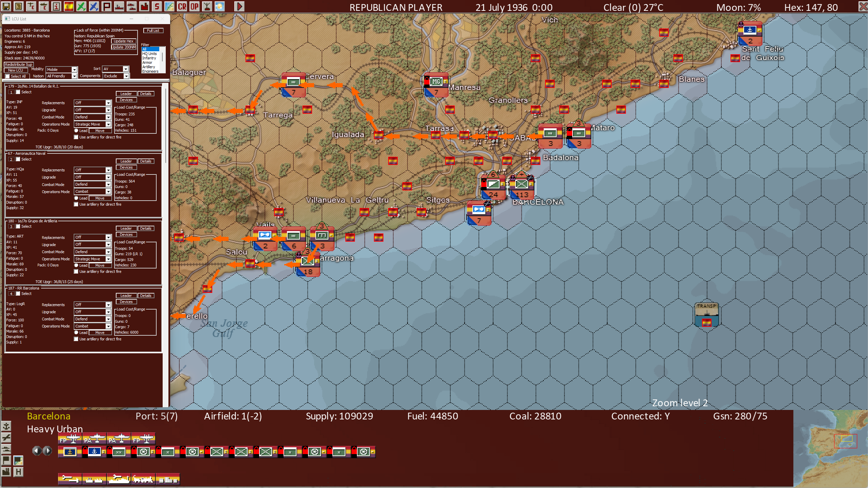868x488 pixels.
Task: Expand the Mobility Mobile dropdown
Action: 74,70
